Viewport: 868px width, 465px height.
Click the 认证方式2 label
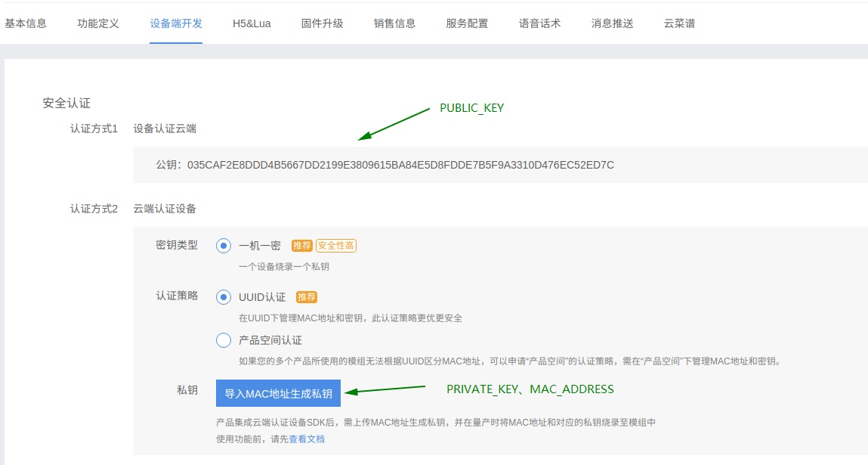[x=94, y=209]
